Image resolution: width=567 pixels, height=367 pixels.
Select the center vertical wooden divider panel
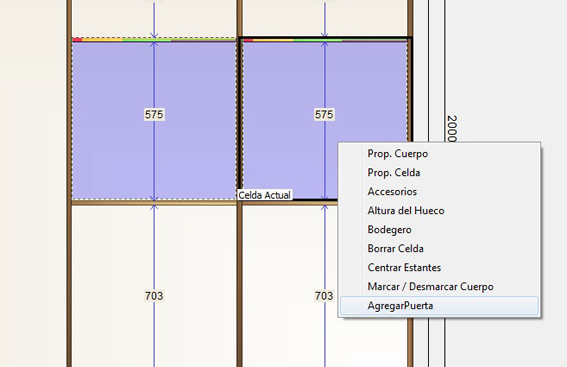click(x=239, y=183)
